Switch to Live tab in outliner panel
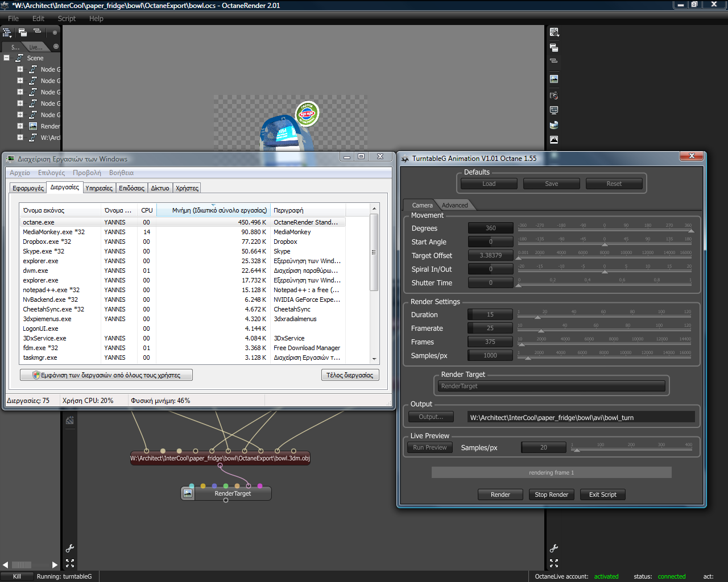728x582 pixels. [35, 47]
